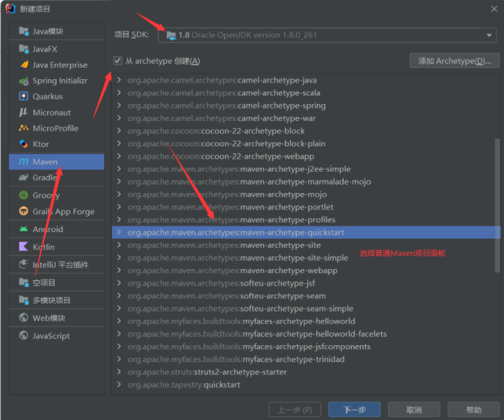
Task: Expand the camel-archetype-scala node
Action: point(119,92)
